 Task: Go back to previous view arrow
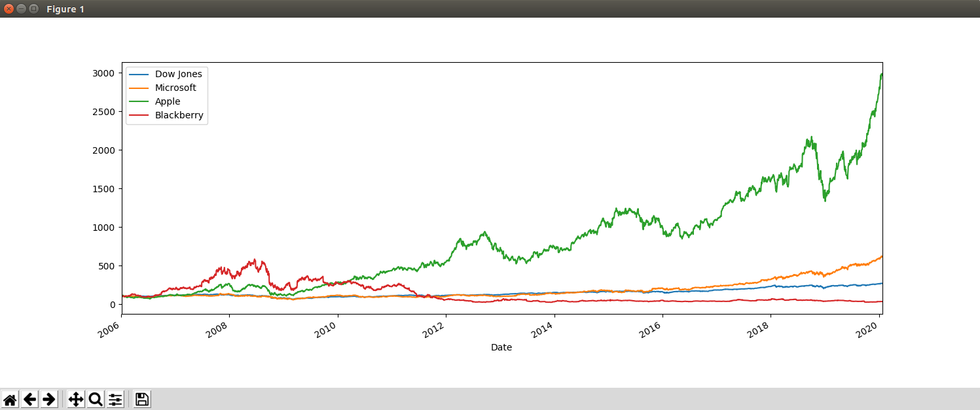click(x=29, y=399)
